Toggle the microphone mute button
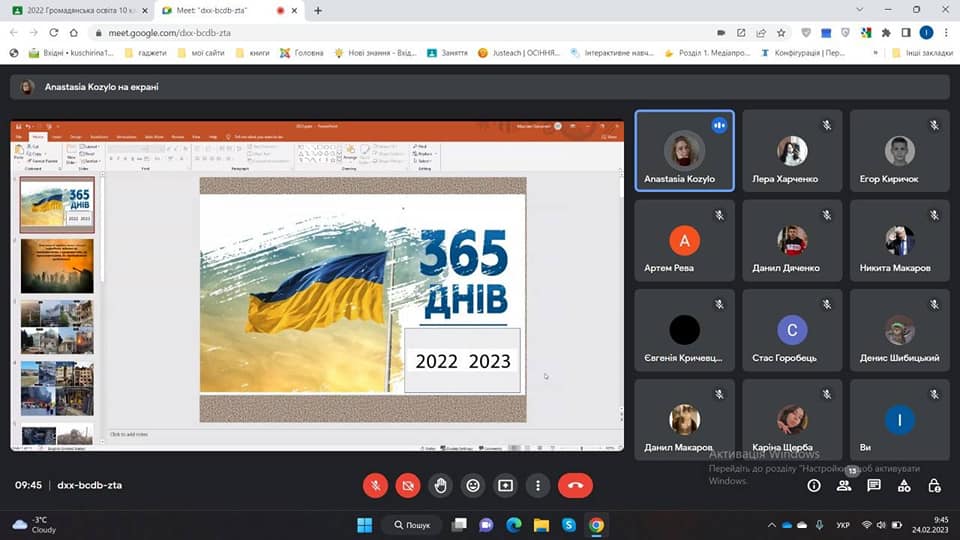The width and height of the screenshot is (960, 540). click(x=375, y=486)
